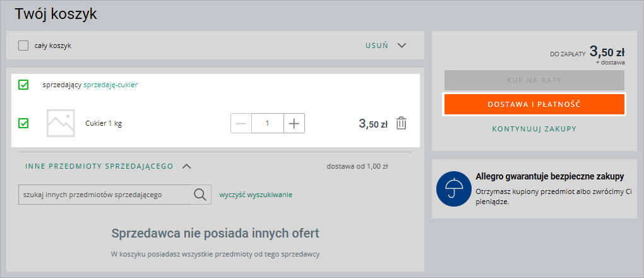This screenshot has height=278, width=644.
Task: Click the product image placeholder icon
Action: [61, 123]
